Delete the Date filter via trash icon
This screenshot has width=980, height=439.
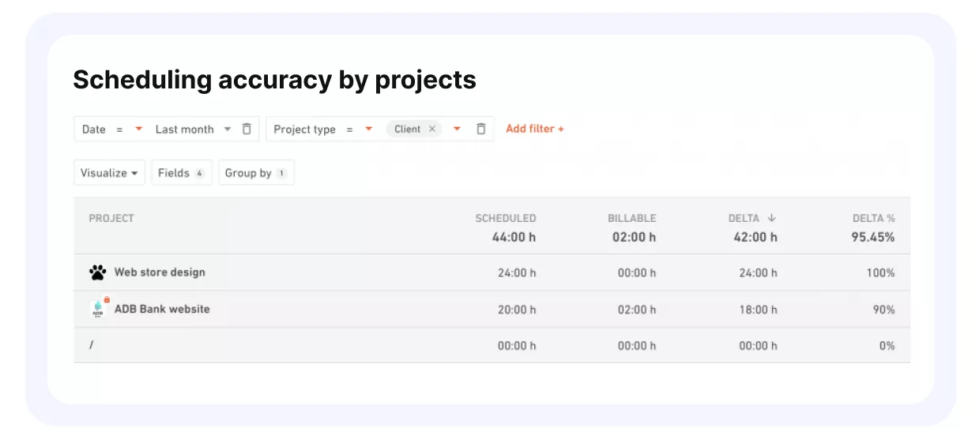click(x=247, y=129)
